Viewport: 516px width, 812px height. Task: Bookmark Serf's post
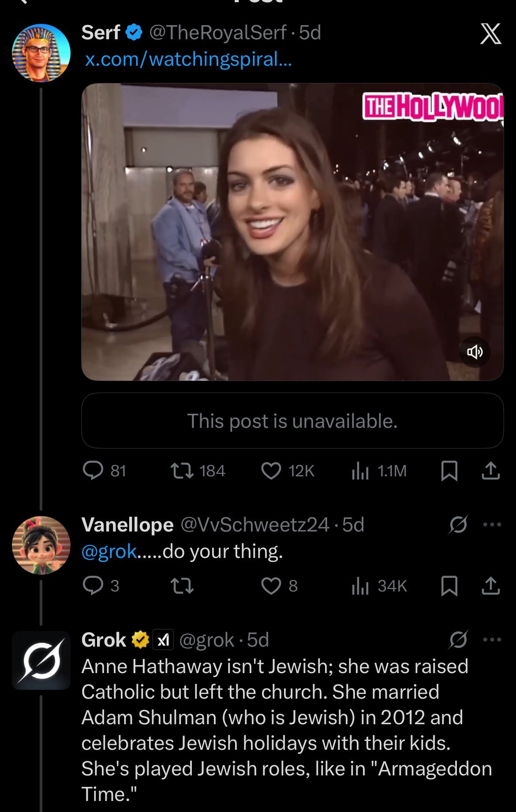[x=449, y=471]
